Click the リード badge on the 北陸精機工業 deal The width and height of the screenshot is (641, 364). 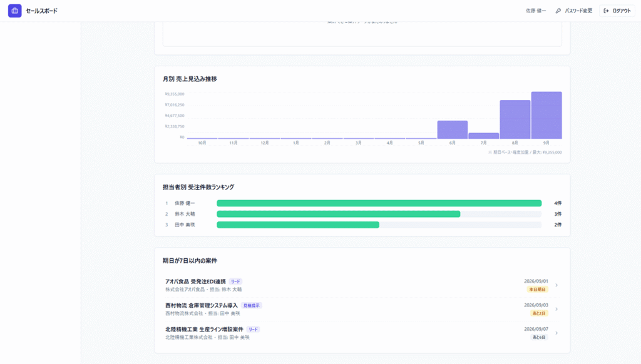point(253,329)
